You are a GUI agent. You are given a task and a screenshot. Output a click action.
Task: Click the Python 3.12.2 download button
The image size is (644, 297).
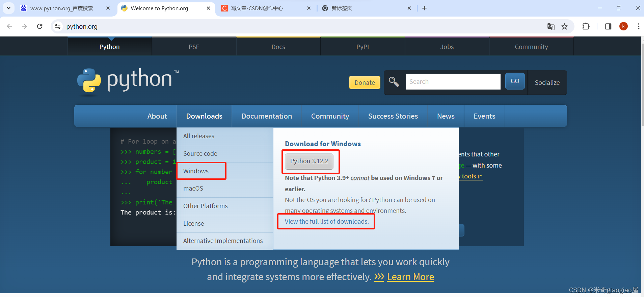(309, 161)
